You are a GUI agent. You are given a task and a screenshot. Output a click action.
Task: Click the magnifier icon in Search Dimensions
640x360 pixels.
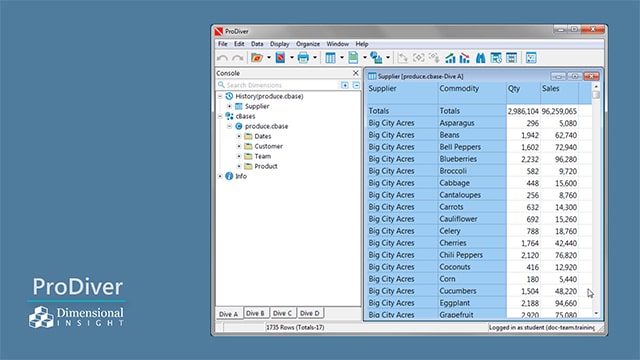tap(221, 85)
